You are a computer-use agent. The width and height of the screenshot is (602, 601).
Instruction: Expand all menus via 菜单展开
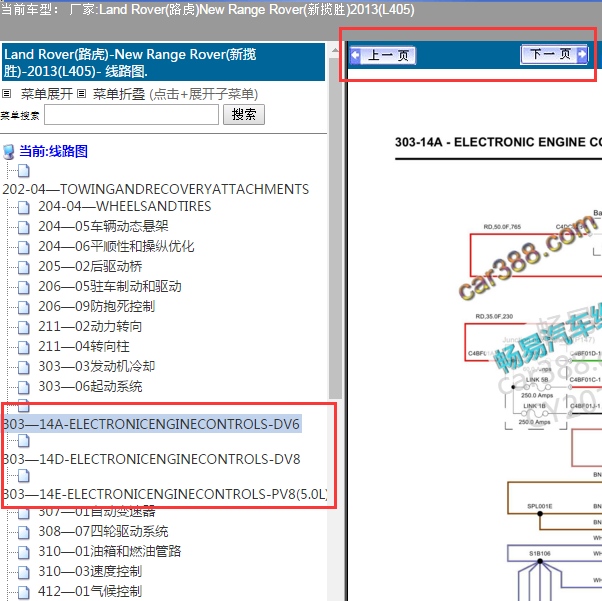point(47,94)
